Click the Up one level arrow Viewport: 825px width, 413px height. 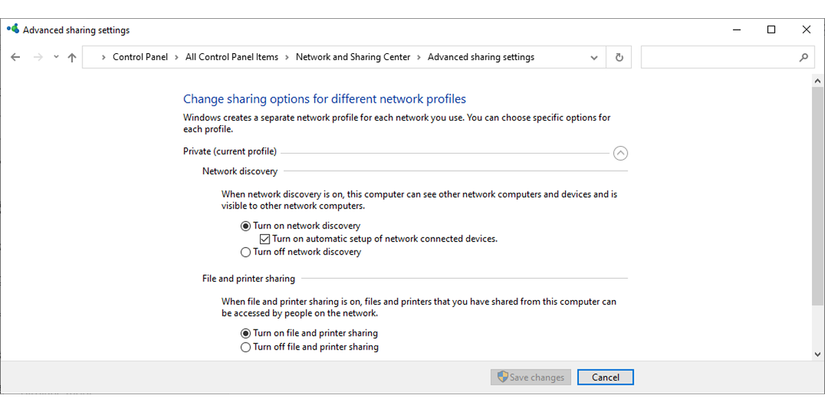pyautogui.click(x=72, y=58)
